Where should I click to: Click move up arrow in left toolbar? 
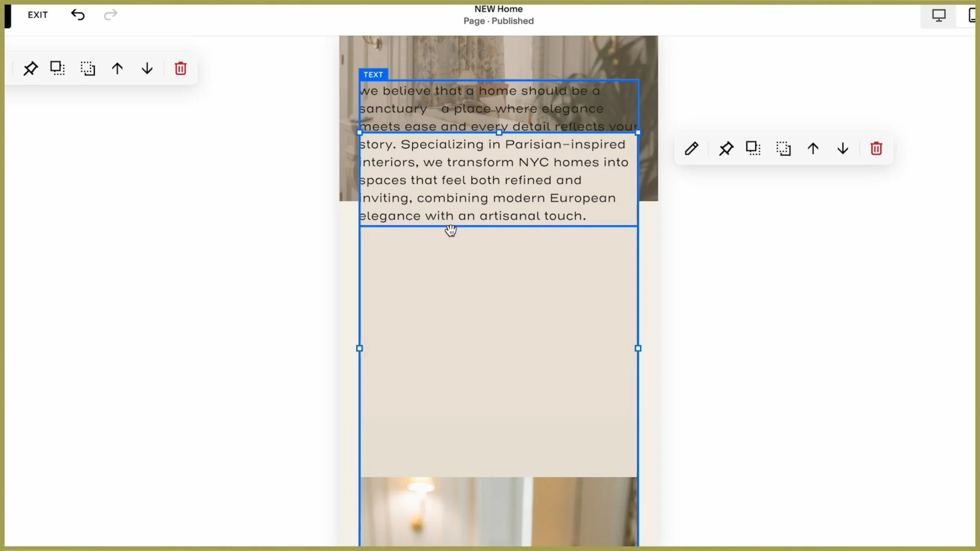coord(117,69)
